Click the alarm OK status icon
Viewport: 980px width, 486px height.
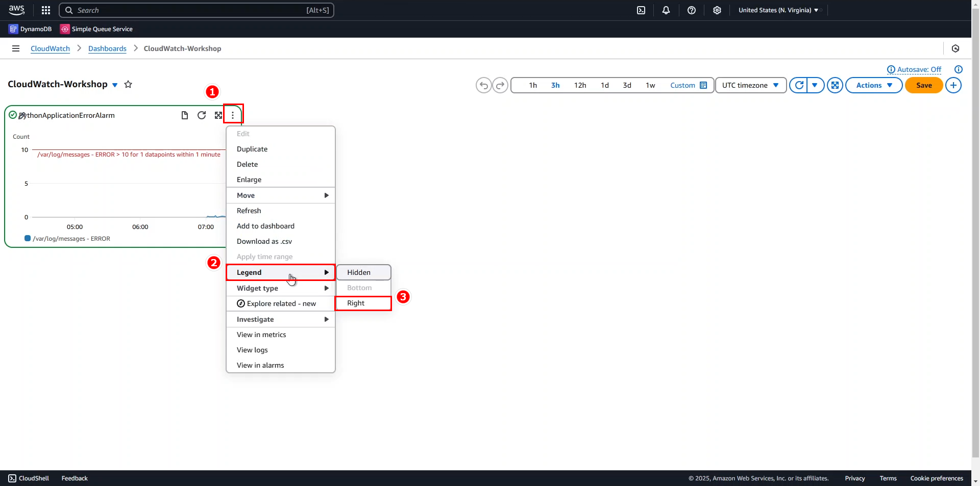click(x=13, y=115)
